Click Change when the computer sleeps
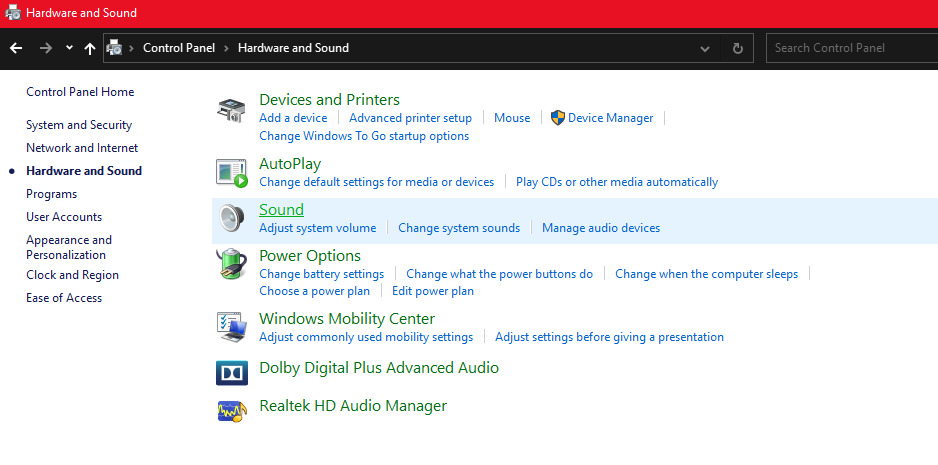Image resolution: width=938 pixels, height=465 pixels. click(706, 274)
